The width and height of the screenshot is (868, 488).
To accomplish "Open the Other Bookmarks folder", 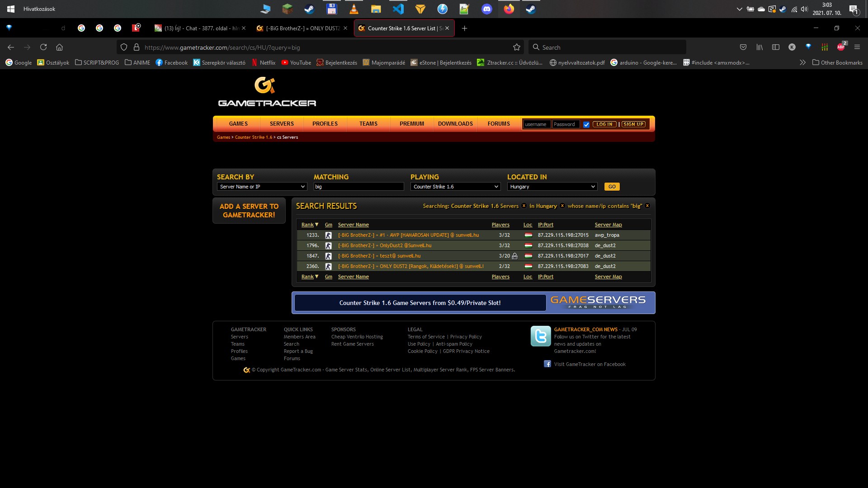I will pos(837,62).
